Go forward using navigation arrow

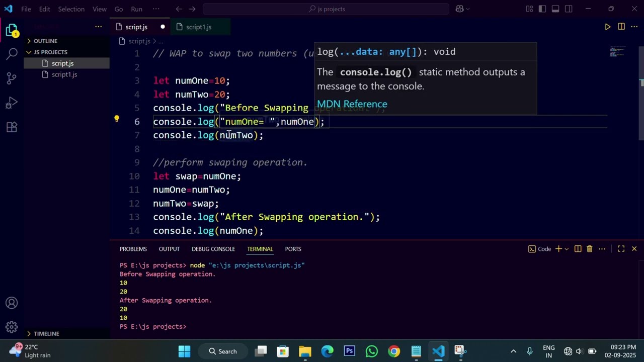pyautogui.click(x=193, y=9)
